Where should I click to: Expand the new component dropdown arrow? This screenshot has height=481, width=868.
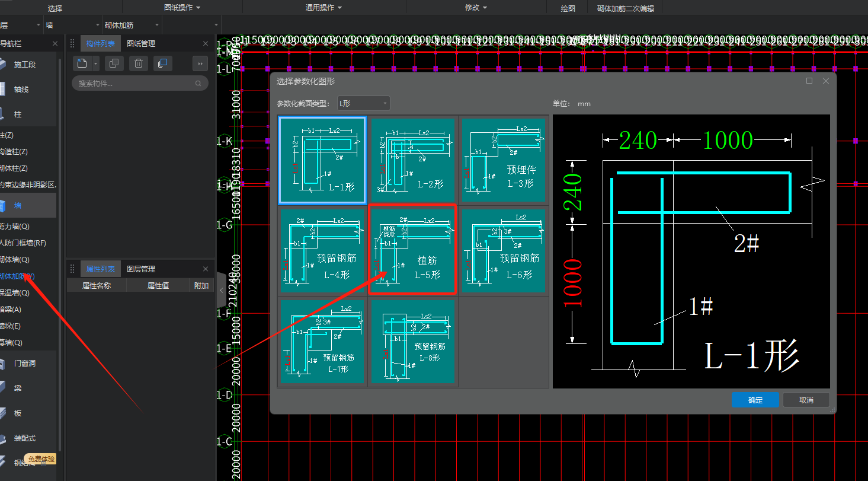point(96,63)
